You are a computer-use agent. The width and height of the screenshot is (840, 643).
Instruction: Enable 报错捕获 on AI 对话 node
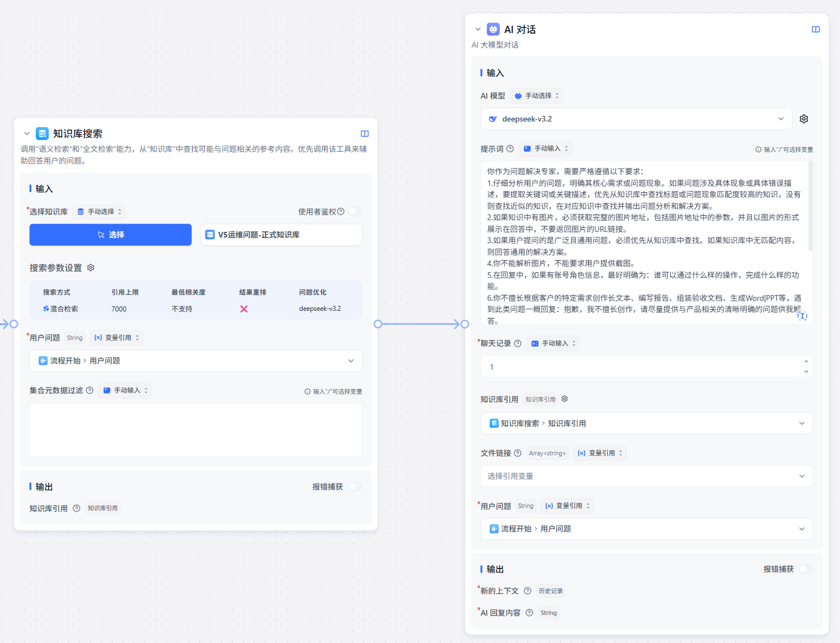click(x=805, y=569)
